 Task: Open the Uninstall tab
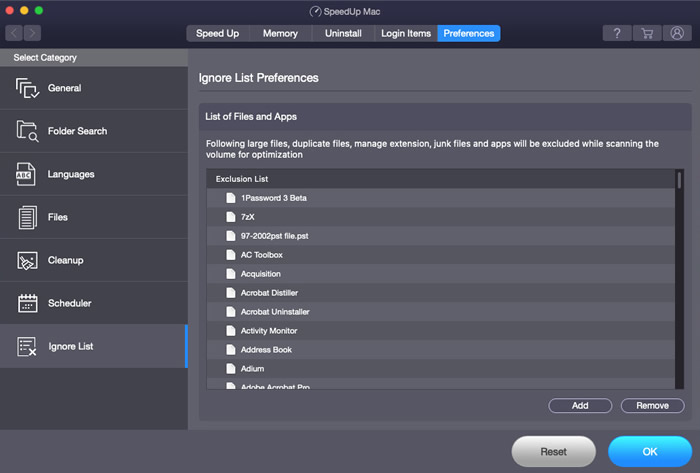[x=343, y=33]
